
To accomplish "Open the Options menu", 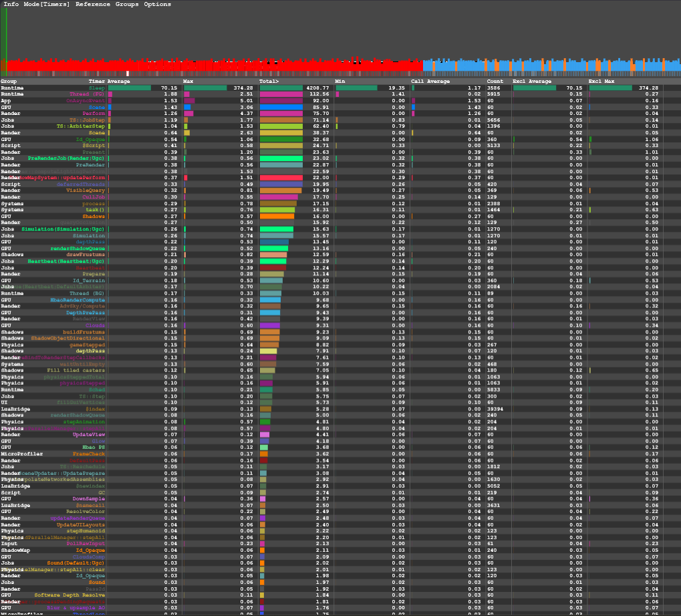I will (157, 4).
